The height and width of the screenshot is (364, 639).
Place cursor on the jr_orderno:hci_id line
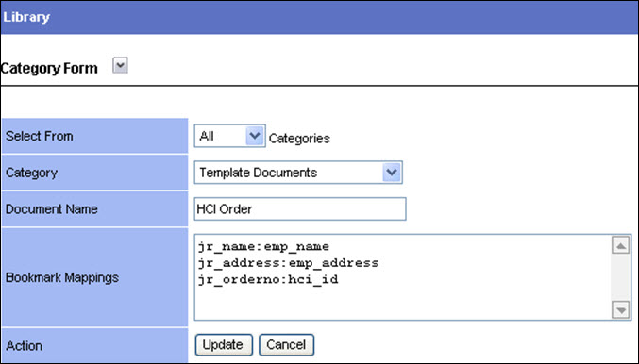268,280
